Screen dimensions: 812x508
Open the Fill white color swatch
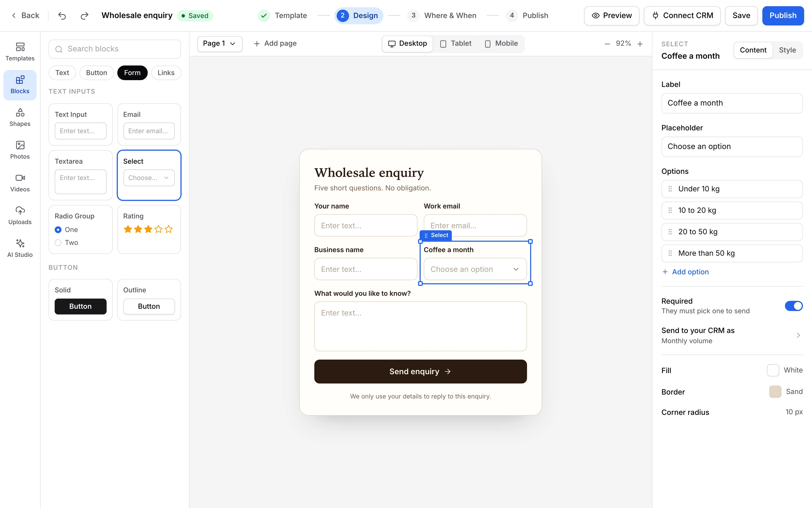pyautogui.click(x=773, y=370)
